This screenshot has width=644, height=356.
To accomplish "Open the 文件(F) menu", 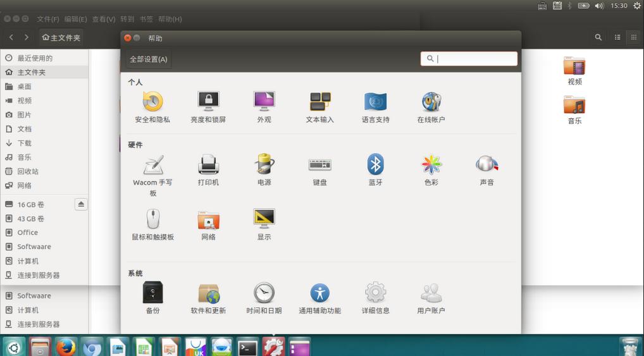I will point(48,19).
